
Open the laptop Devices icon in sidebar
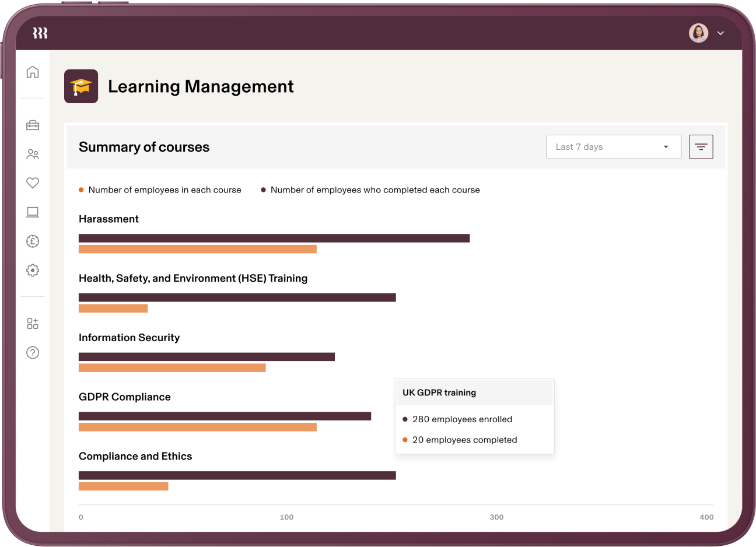tap(33, 212)
